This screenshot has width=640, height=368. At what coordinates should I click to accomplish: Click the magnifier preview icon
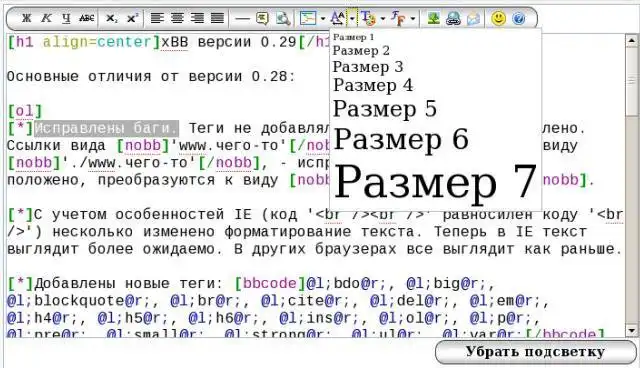pos(282,18)
